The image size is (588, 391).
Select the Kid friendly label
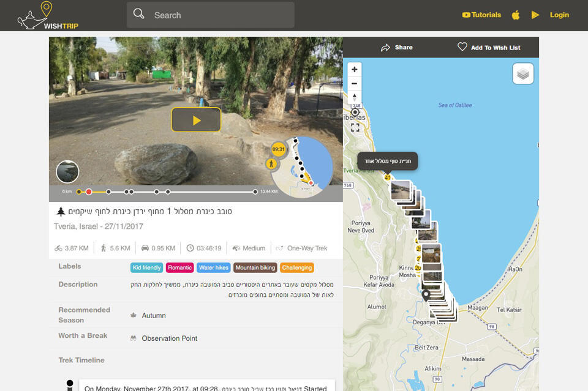[146, 268]
